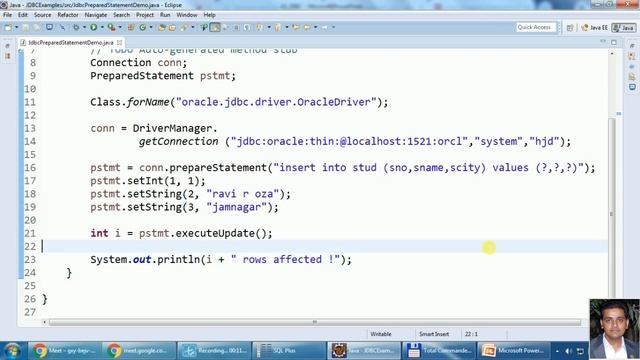This screenshot has width=640, height=360.
Task: Minimize the editor area
Action: pyautogui.click(x=603, y=42)
